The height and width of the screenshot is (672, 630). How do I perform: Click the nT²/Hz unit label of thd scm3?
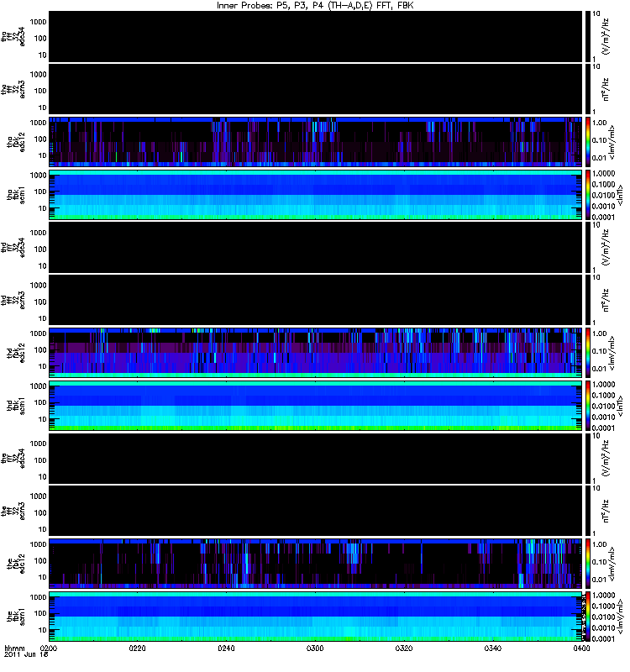click(x=606, y=300)
